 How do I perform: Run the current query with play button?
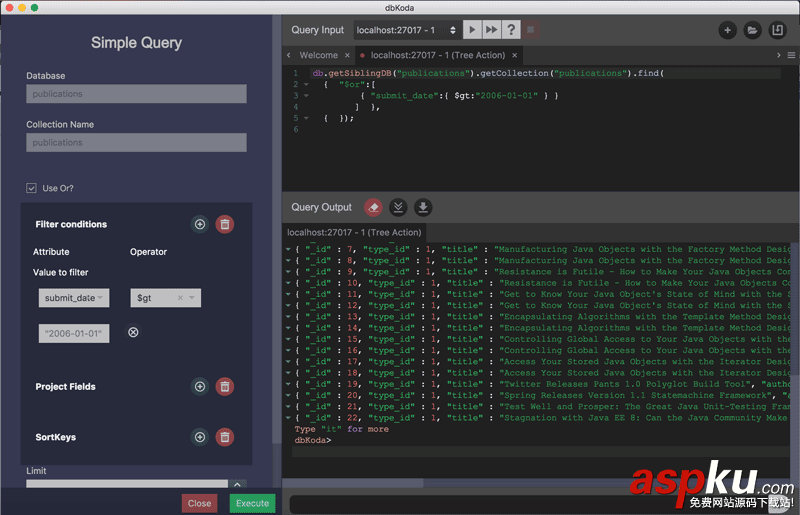click(471, 31)
